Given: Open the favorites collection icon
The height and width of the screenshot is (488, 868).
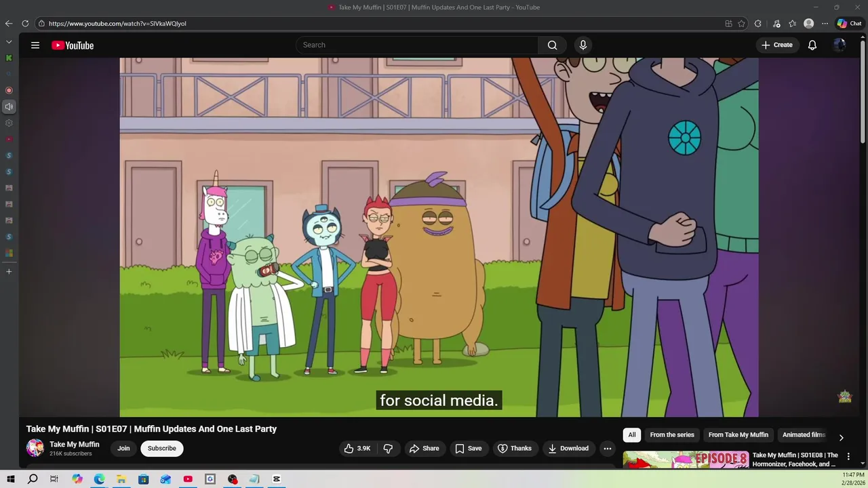Looking at the screenshot, I should point(792,24).
